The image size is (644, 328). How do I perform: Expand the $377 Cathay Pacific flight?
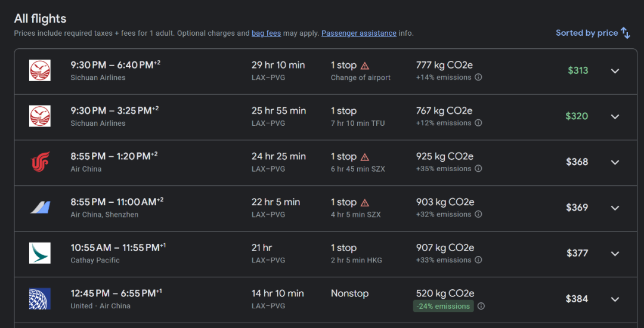(x=615, y=253)
